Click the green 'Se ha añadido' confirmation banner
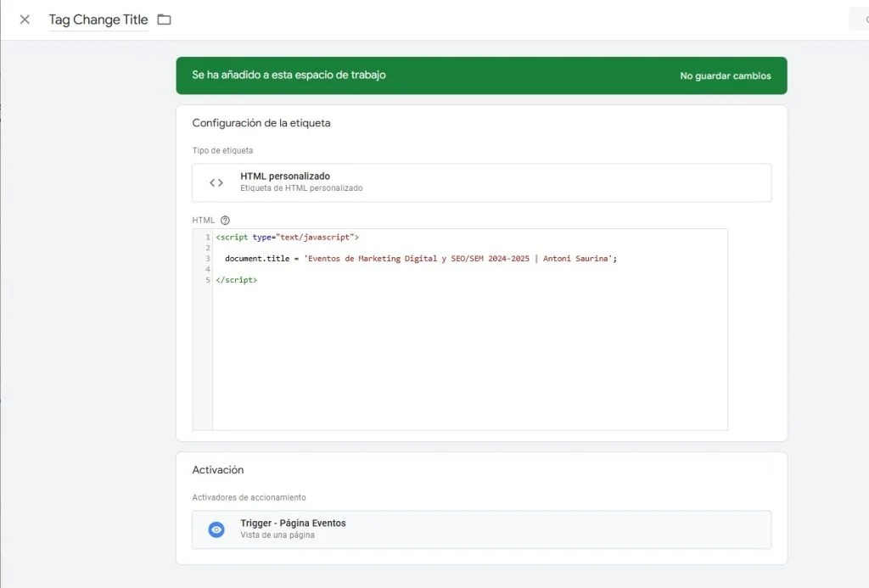The height and width of the screenshot is (588, 869). (289, 75)
